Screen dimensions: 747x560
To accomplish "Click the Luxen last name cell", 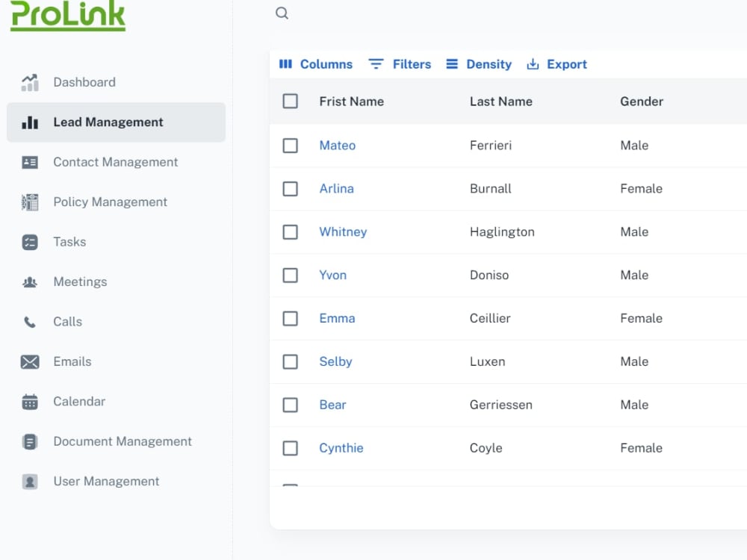I will 487,361.
